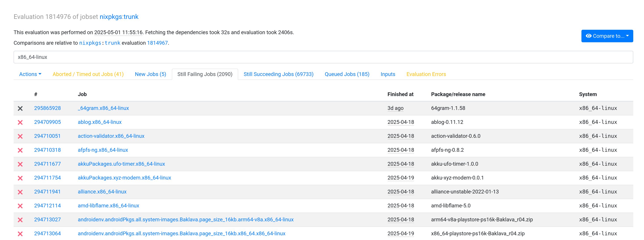Open the Baklava page_size_16kb.arm64-v8a job link
This screenshot has width=644, height=240.
(x=185, y=220)
